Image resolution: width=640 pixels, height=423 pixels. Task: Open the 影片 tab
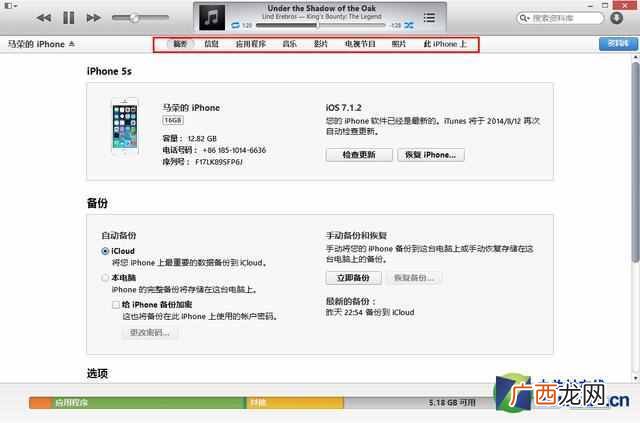(x=320, y=44)
